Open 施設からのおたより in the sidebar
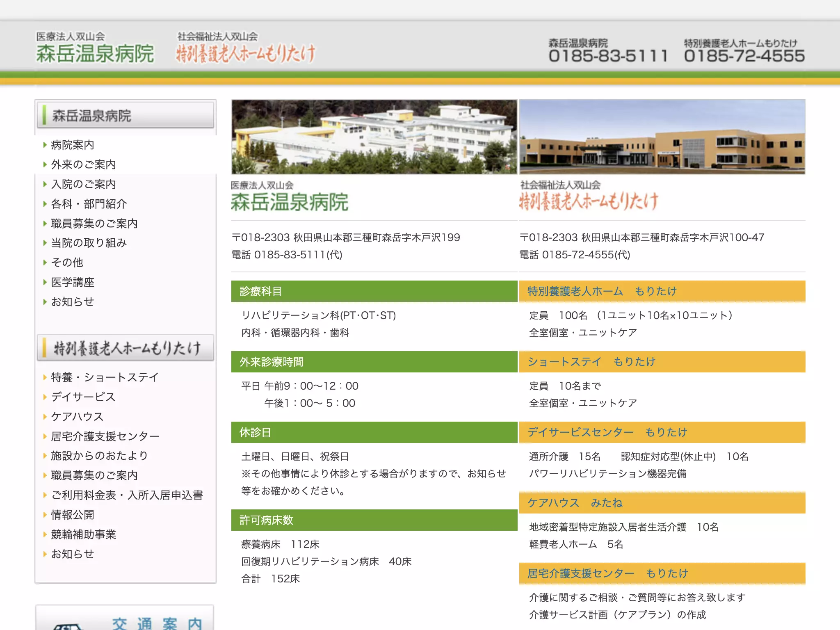This screenshot has width=840, height=630. coord(99,456)
